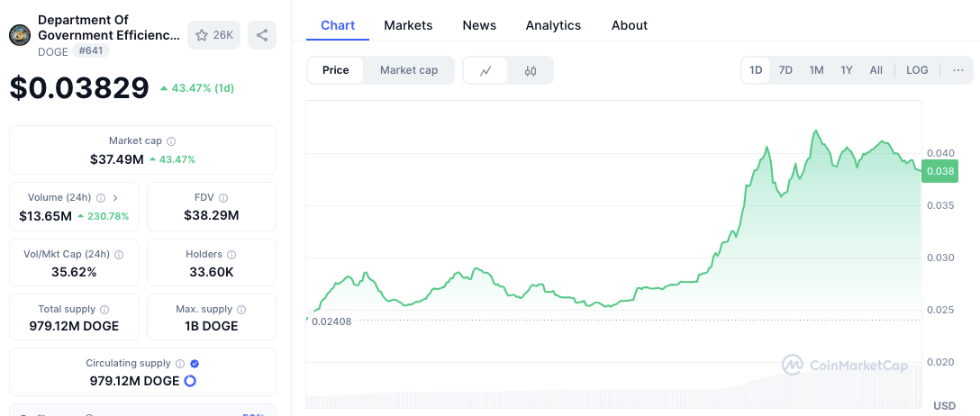Switch to candlestick chart icon

tap(530, 70)
